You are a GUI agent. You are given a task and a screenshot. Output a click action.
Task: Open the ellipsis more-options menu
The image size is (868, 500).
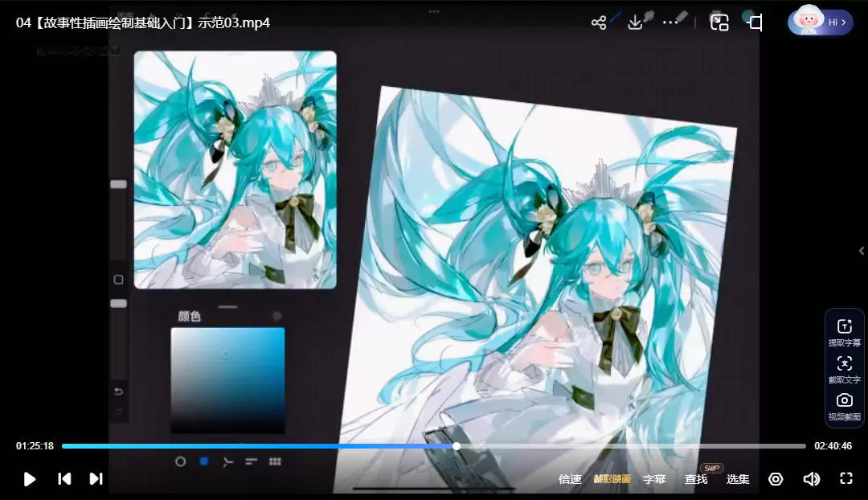click(670, 22)
